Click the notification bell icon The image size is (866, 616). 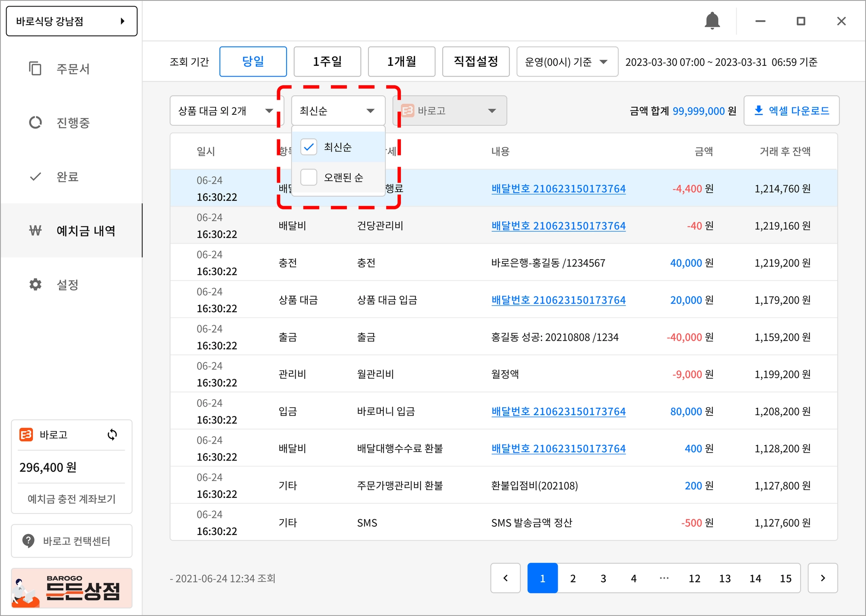tap(712, 21)
